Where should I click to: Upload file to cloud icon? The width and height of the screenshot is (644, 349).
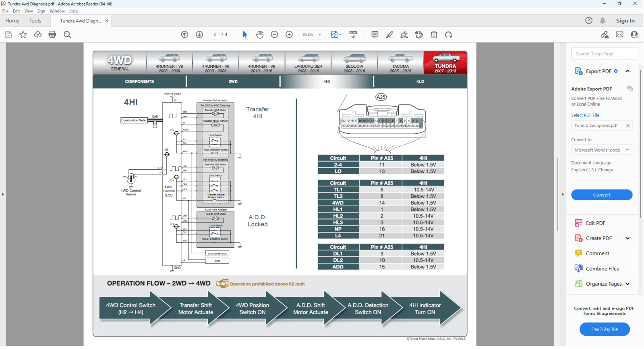37,35
